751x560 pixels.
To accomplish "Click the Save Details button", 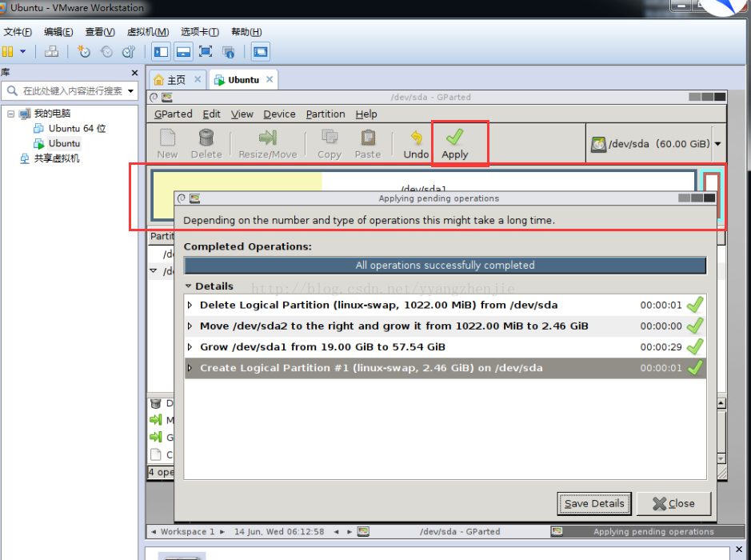I will [594, 503].
